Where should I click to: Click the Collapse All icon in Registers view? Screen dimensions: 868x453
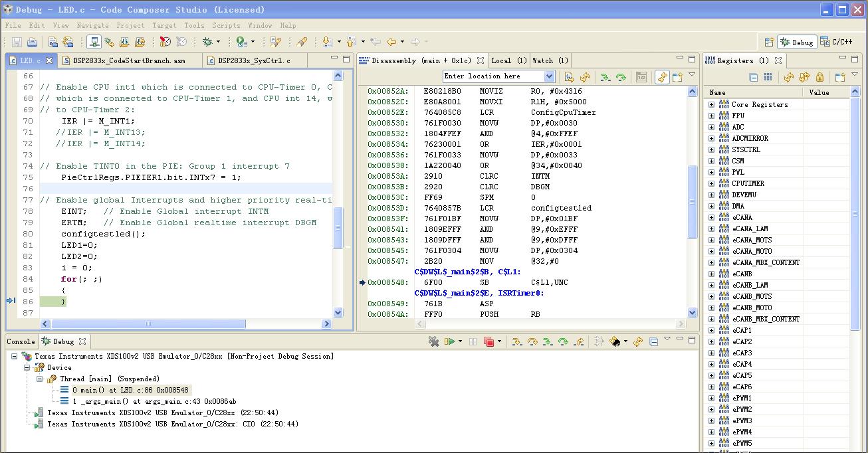tap(753, 77)
